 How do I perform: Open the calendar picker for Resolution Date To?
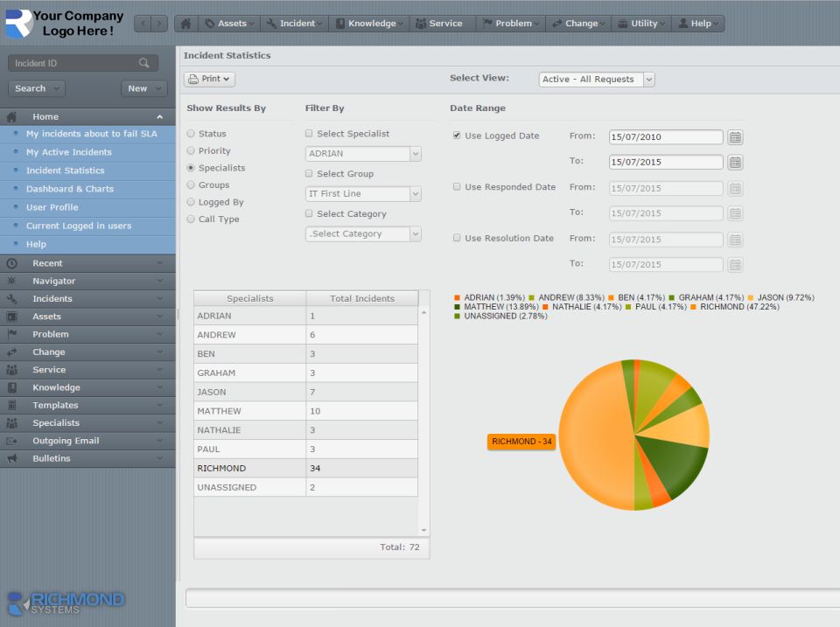(x=736, y=264)
